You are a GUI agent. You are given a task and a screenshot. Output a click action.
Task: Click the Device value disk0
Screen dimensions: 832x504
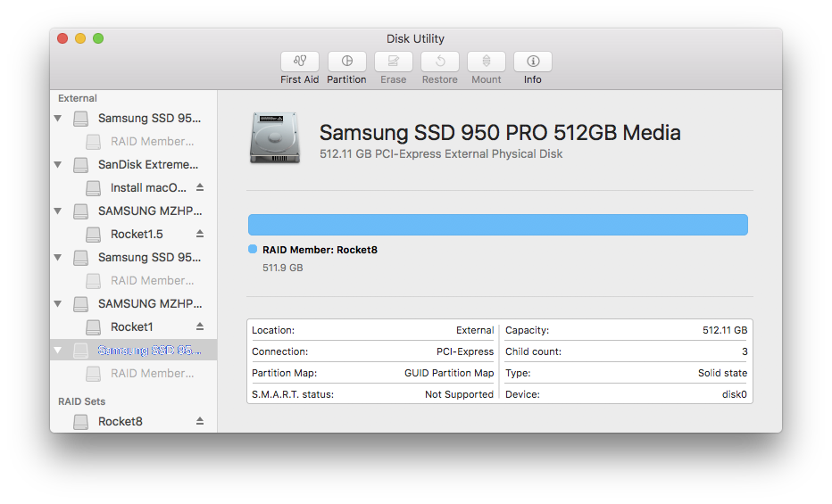(x=735, y=394)
